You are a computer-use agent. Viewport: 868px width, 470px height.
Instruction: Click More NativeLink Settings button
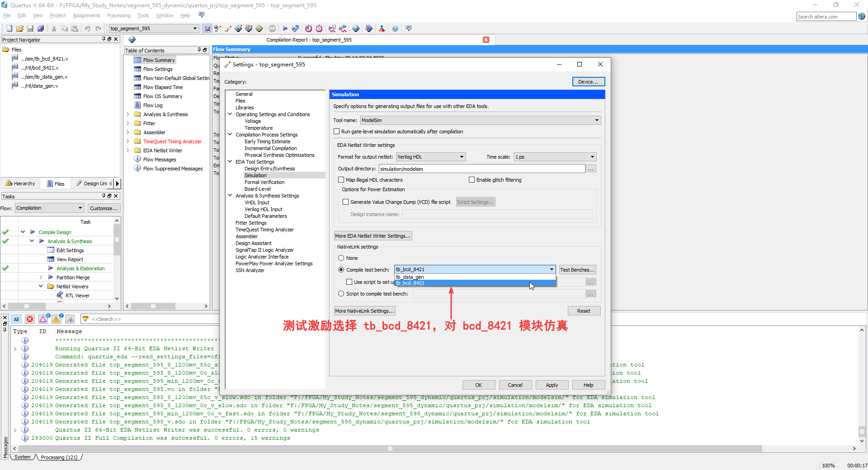(364, 311)
